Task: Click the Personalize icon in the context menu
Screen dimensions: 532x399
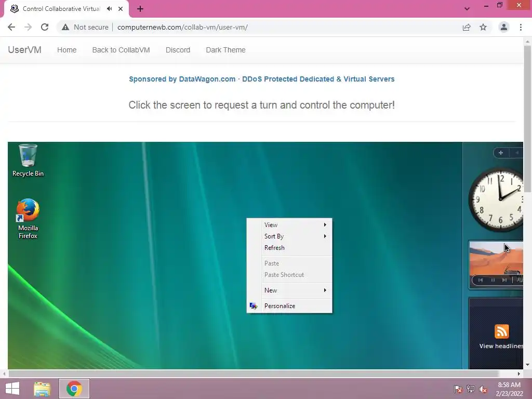Action: 253,306
